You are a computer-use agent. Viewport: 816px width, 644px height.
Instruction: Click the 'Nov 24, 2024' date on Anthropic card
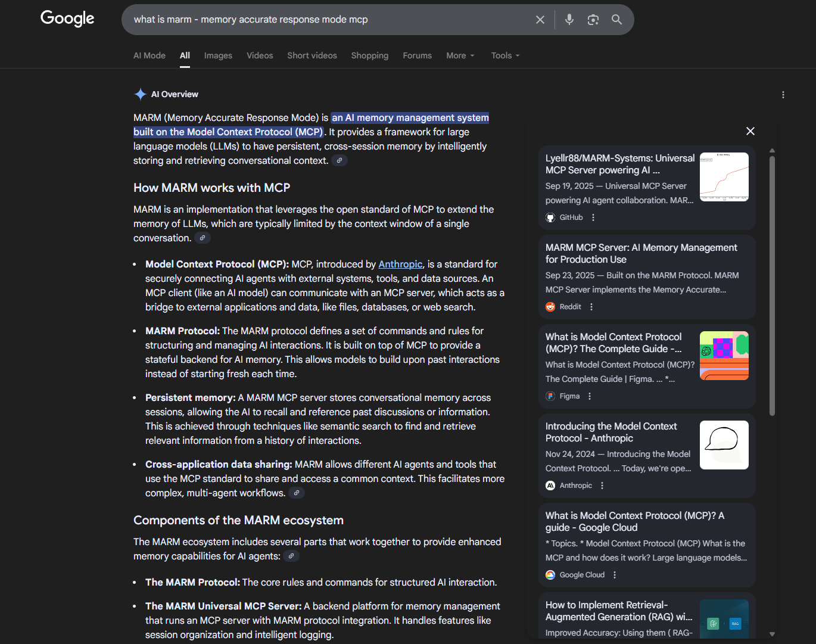(x=570, y=454)
